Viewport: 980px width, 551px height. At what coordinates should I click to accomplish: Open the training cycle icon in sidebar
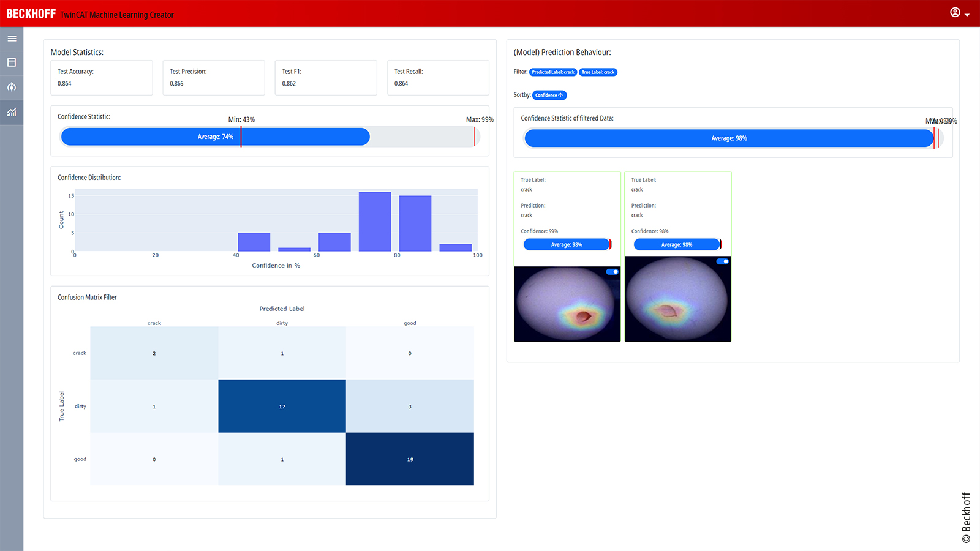click(12, 87)
